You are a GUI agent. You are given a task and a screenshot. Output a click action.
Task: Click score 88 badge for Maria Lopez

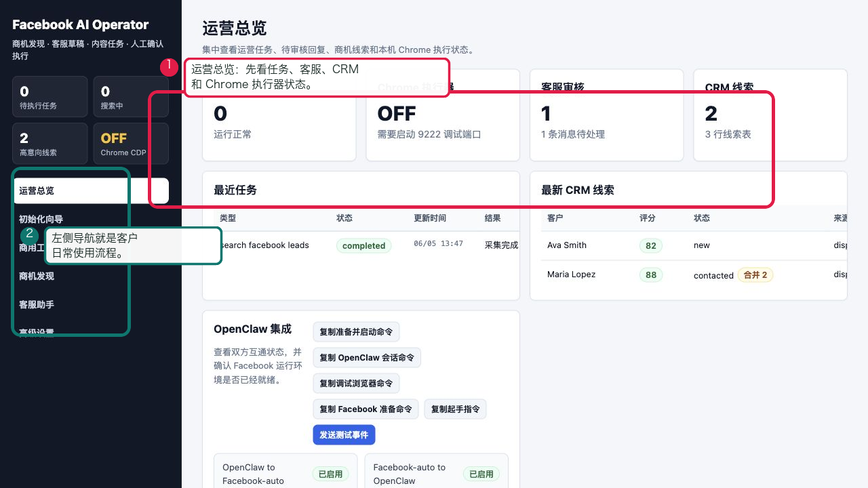(651, 274)
